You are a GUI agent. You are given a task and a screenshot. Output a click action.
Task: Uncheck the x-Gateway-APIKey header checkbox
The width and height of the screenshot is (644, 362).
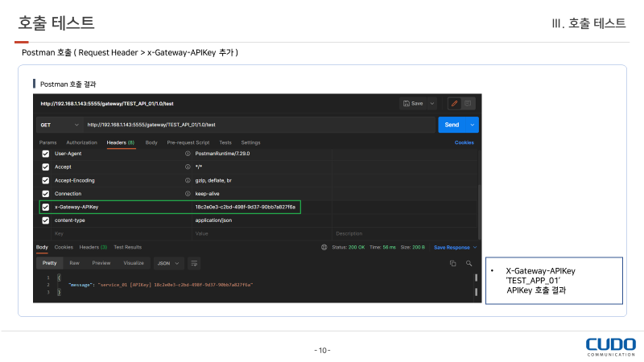point(45,207)
